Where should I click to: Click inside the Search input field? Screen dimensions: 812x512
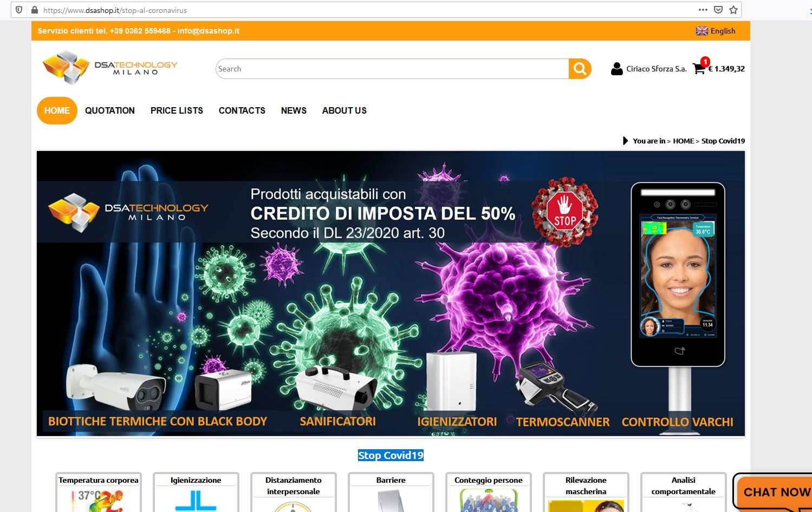(x=392, y=69)
